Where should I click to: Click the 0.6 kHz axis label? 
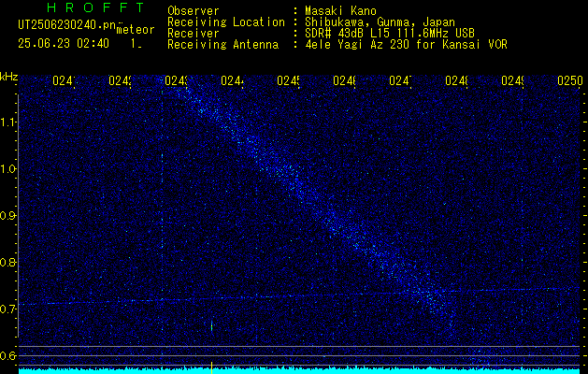(x=8, y=355)
